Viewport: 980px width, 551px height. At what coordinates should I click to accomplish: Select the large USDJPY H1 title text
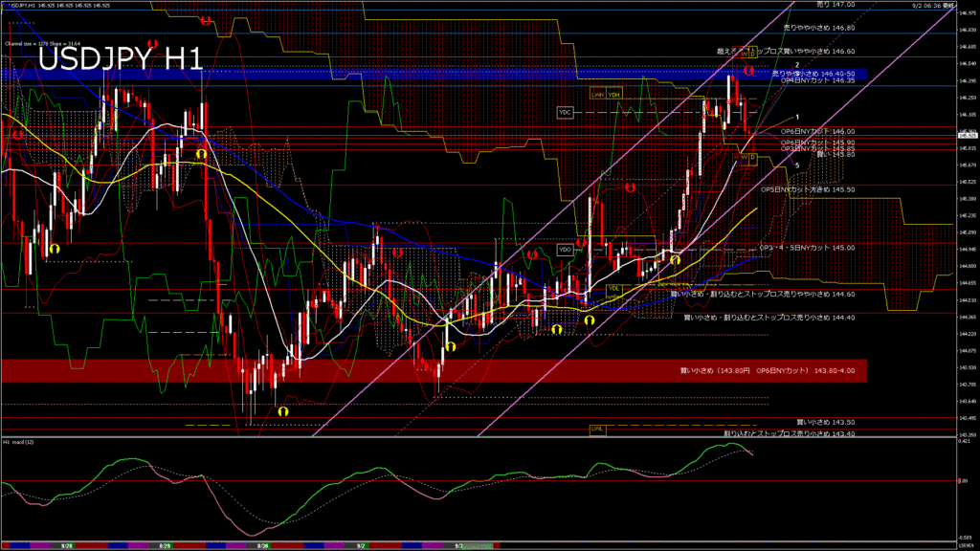point(121,60)
